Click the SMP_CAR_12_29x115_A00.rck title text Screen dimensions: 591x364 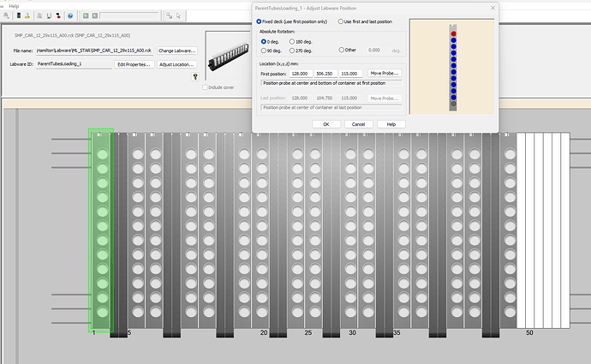click(x=72, y=35)
